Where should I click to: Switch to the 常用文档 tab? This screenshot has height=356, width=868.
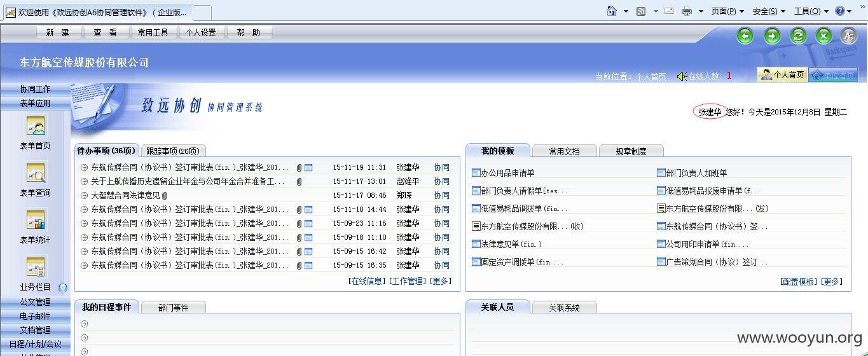[x=565, y=151]
